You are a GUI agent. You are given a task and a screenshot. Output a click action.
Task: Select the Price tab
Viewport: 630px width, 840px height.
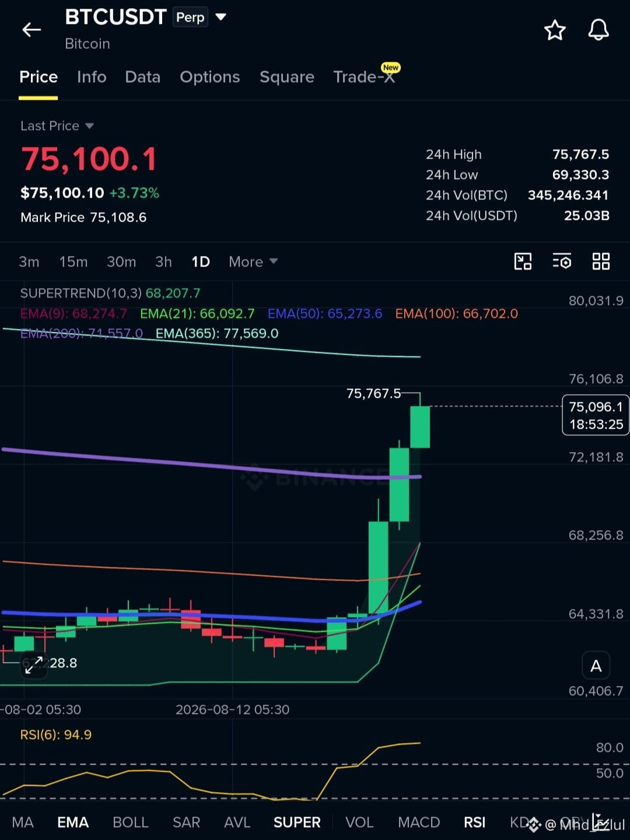[38, 77]
